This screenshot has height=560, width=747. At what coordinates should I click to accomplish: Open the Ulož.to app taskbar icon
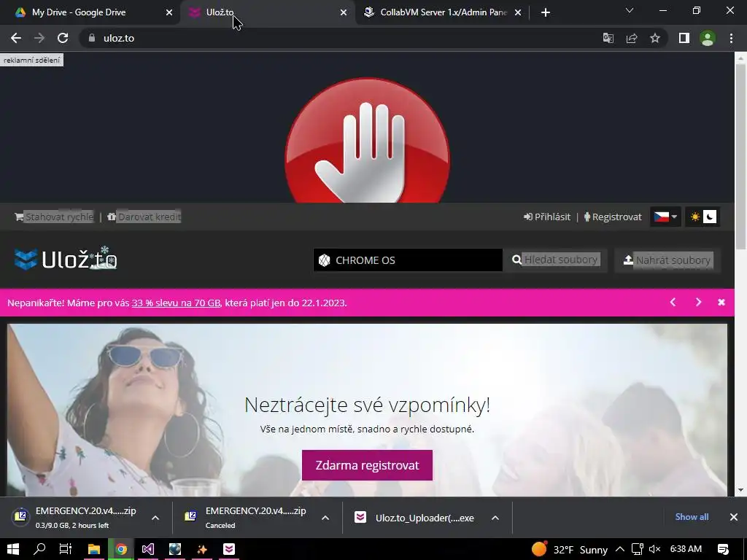tap(229, 549)
